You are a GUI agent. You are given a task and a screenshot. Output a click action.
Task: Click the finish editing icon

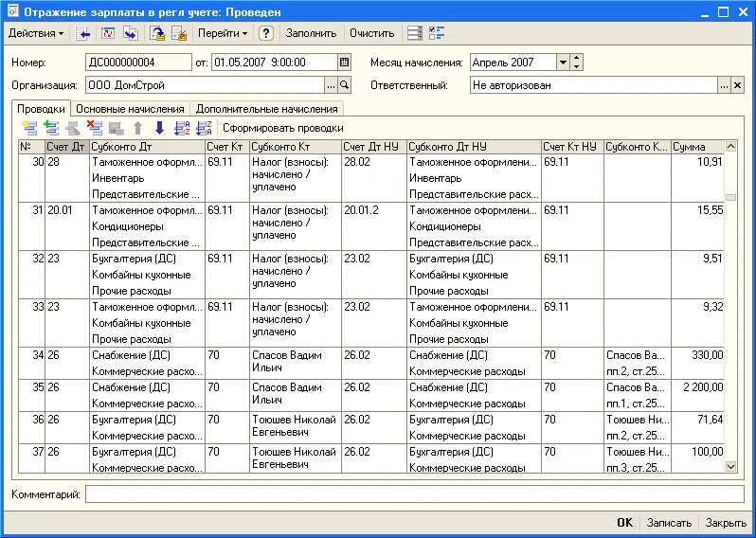(x=117, y=128)
